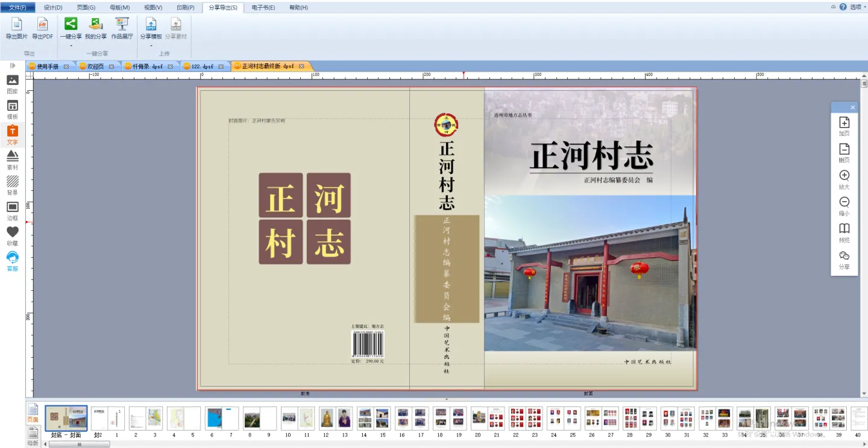This screenshot has width=868, height=448.
Task: Click the temple photo on the front cover
Action: click(x=590, y=273)
